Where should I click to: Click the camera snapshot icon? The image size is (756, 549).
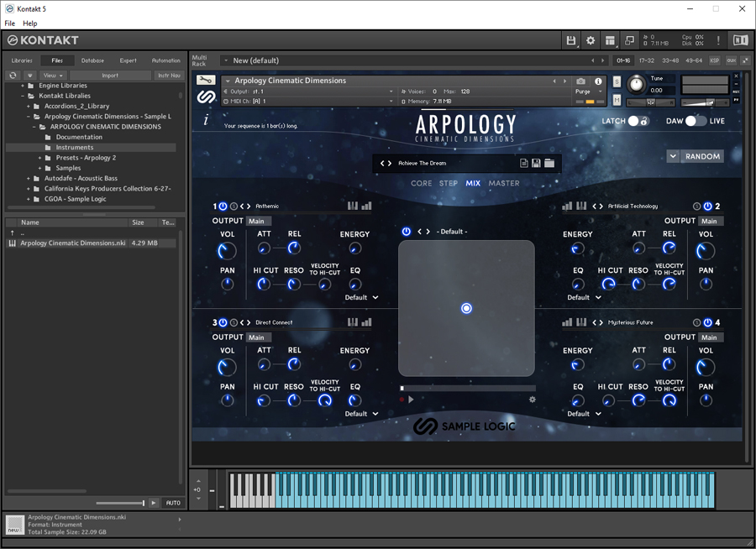tap(581, 81)
